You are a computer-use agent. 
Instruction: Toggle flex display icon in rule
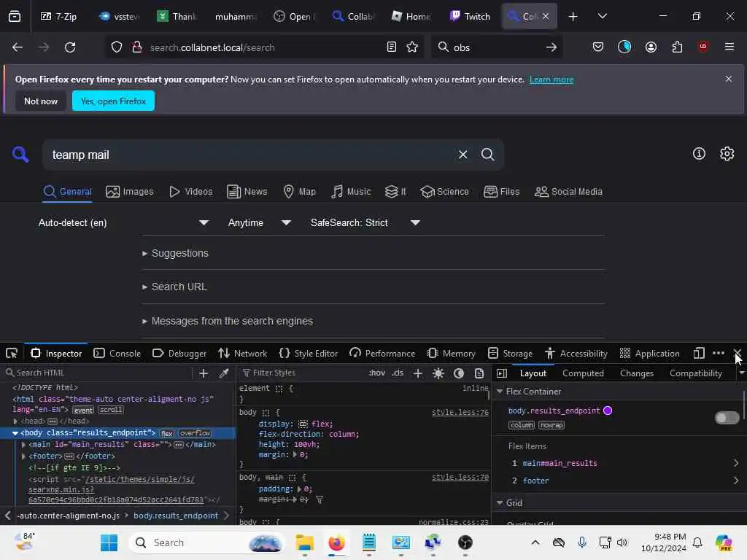pos(303,424)
